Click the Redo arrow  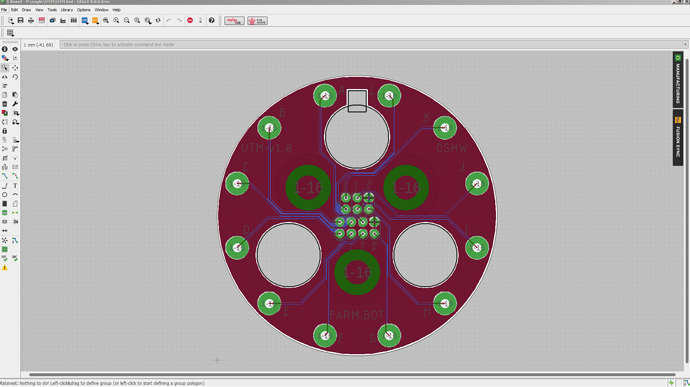[179, 20]
